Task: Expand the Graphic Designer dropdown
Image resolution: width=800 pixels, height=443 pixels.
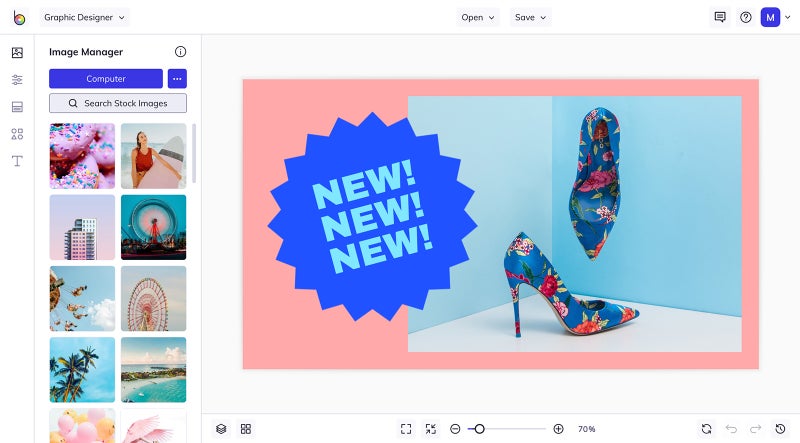Action: click(85, 17)
